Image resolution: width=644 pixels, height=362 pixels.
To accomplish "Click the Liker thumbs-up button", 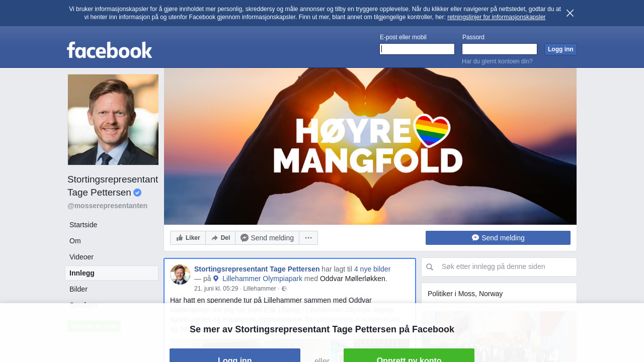I will coord(188,238).
